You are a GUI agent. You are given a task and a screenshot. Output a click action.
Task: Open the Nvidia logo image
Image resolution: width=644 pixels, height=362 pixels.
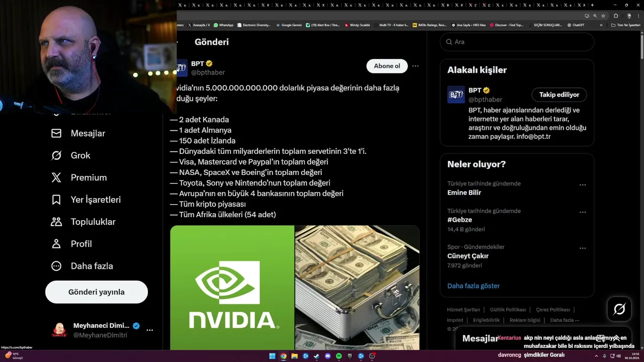click(x=232, y=288)
